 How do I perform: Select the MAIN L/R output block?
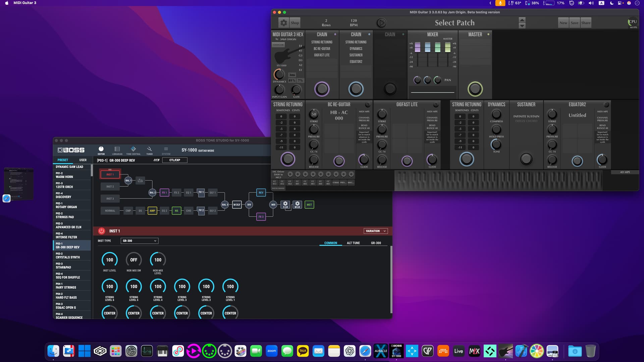tap(297, 205)
